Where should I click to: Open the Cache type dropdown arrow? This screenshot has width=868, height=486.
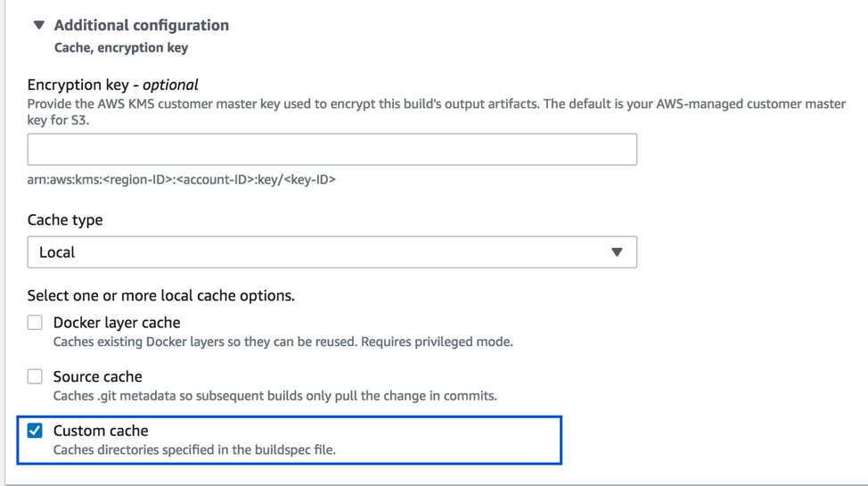[617, 252]
